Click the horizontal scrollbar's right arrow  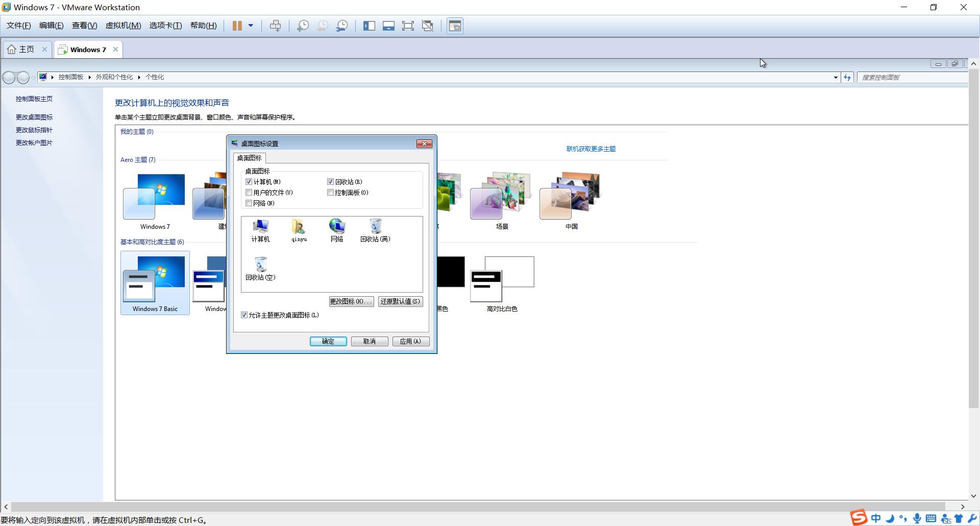click(x=963, y=507)
